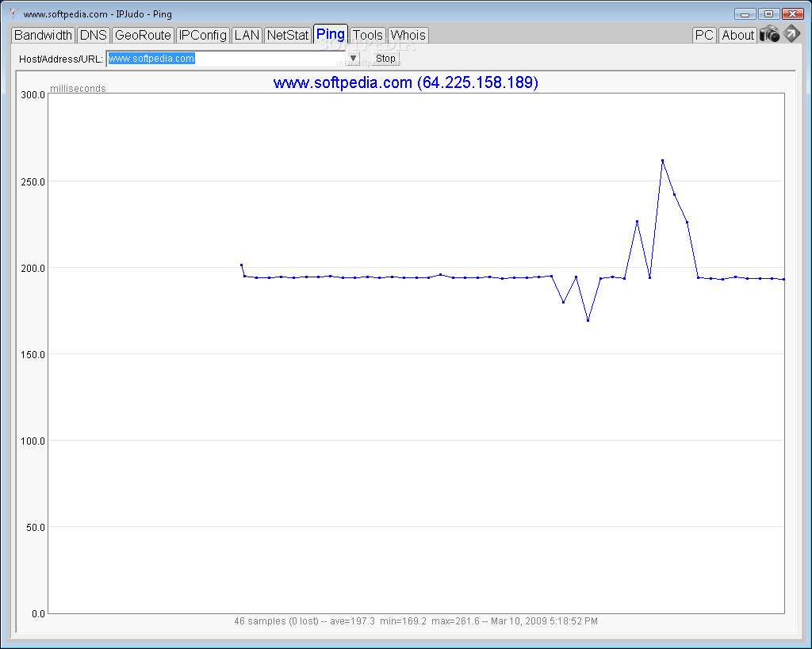Click the Host/Address/URL label

pyautogui.click(x=61, y=59)
